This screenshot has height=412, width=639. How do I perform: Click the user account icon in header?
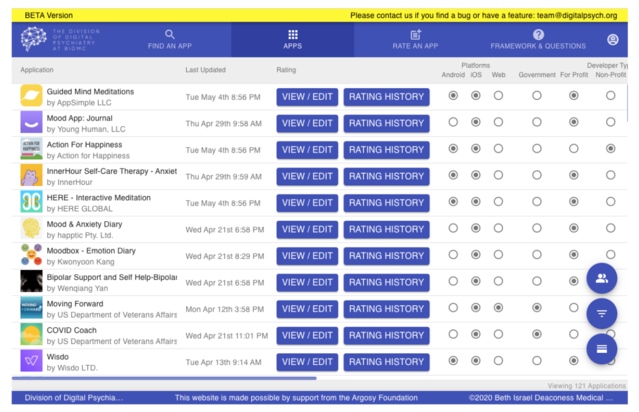pos(612,40)
